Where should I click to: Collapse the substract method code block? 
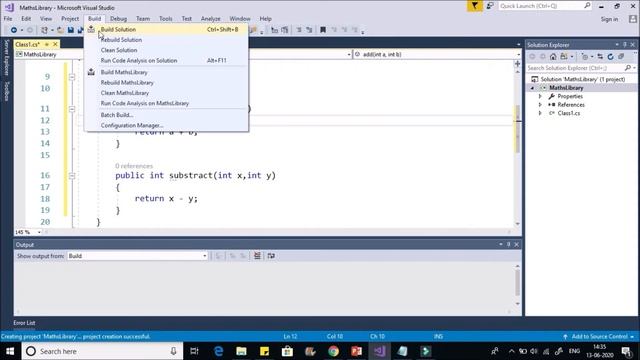point(72,176)
